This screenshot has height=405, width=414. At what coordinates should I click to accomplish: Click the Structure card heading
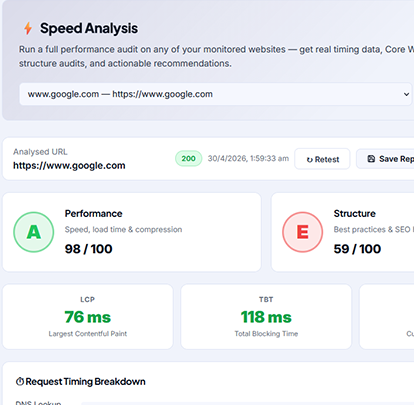(x=355, y=214)
